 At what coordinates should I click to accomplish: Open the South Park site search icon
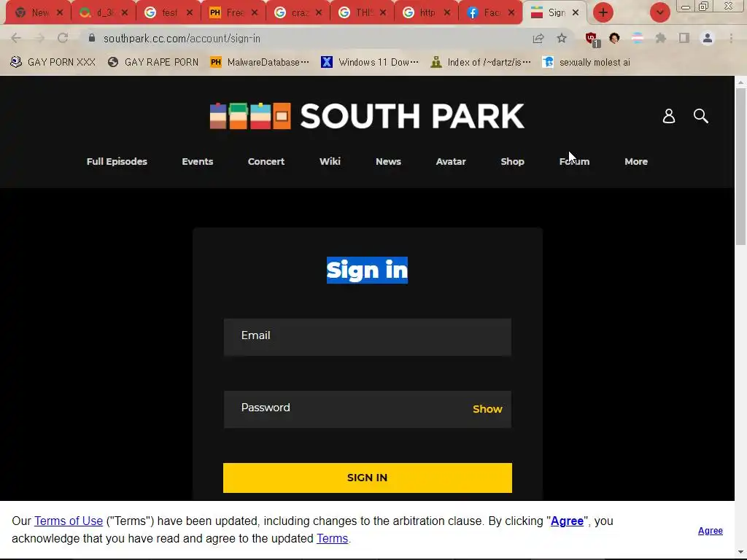click(x=701, y=116)
